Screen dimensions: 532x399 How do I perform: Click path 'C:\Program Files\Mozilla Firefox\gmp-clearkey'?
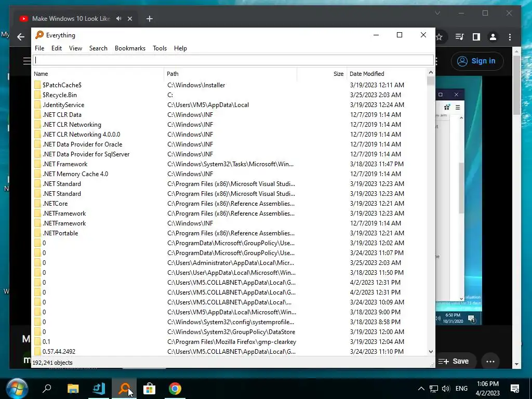pyautogui.click(x=232, y=342)
